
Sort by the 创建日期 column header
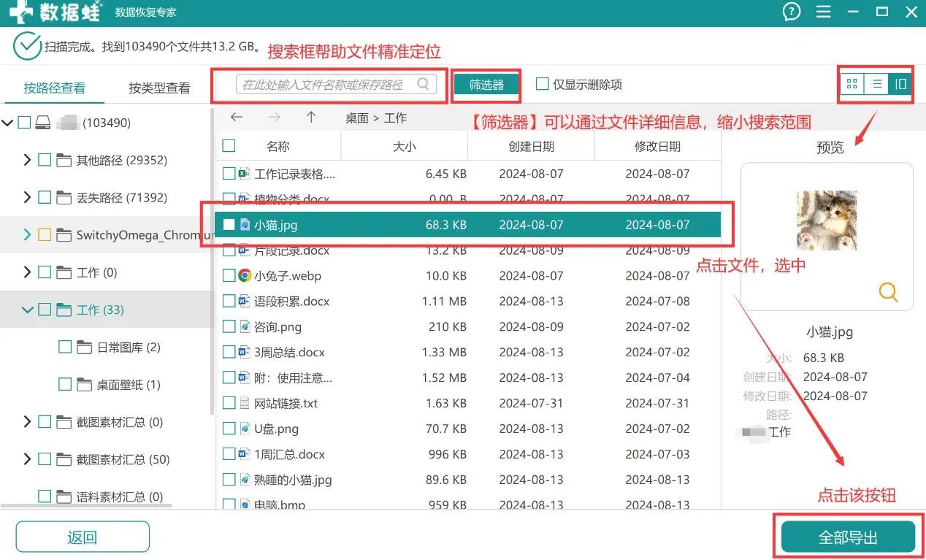pos(531,146)
